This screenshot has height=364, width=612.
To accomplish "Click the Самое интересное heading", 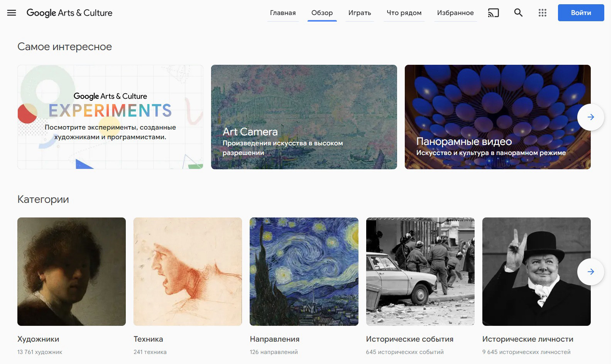I will [x=65, y=47].
